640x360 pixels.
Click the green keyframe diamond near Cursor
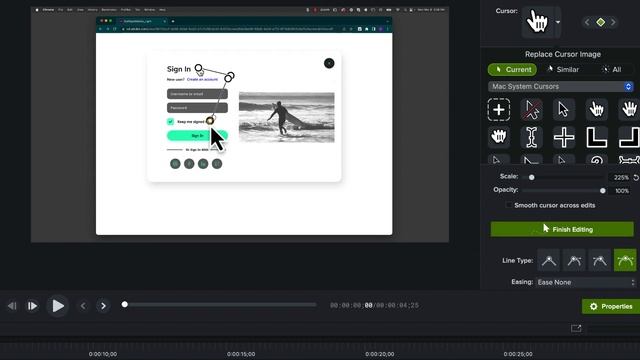coord(600,22)
